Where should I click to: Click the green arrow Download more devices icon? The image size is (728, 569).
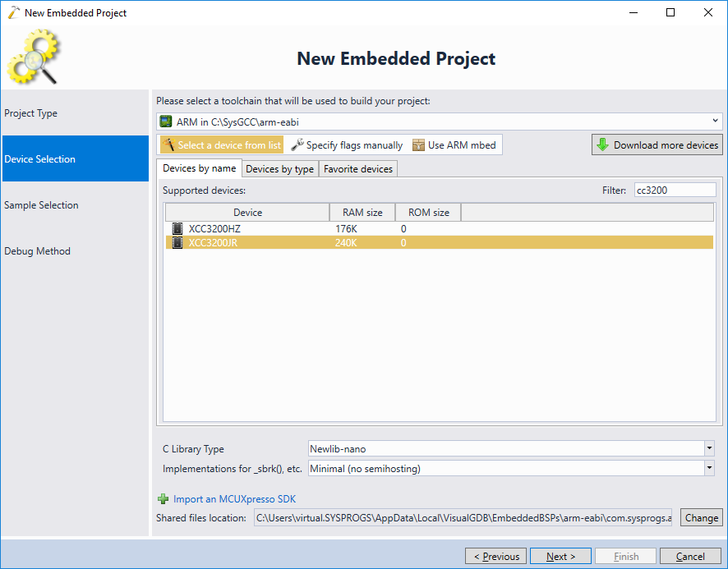(602, 145)
